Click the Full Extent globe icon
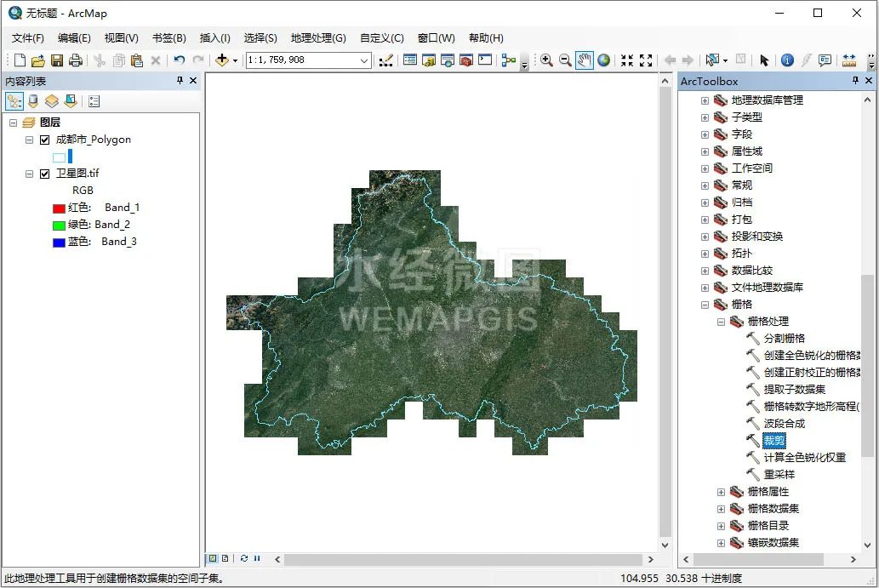 (x=603, y=60)
